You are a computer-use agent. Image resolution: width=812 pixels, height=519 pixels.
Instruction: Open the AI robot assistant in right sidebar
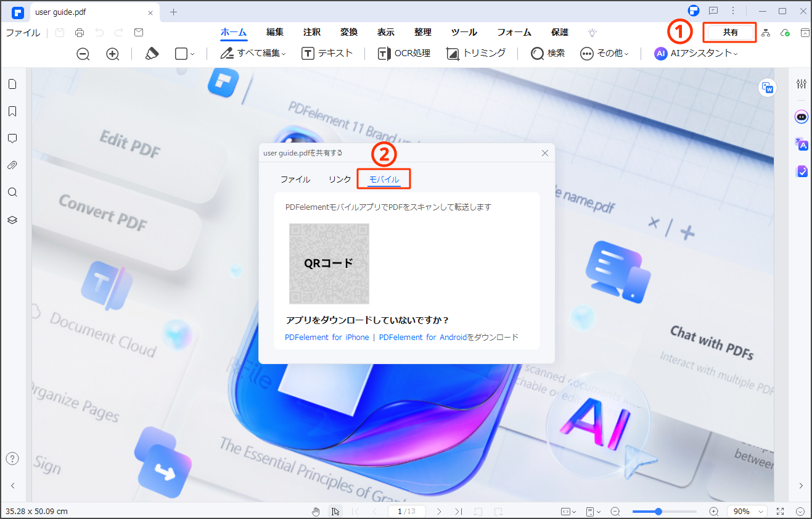[x=802, y=116]
